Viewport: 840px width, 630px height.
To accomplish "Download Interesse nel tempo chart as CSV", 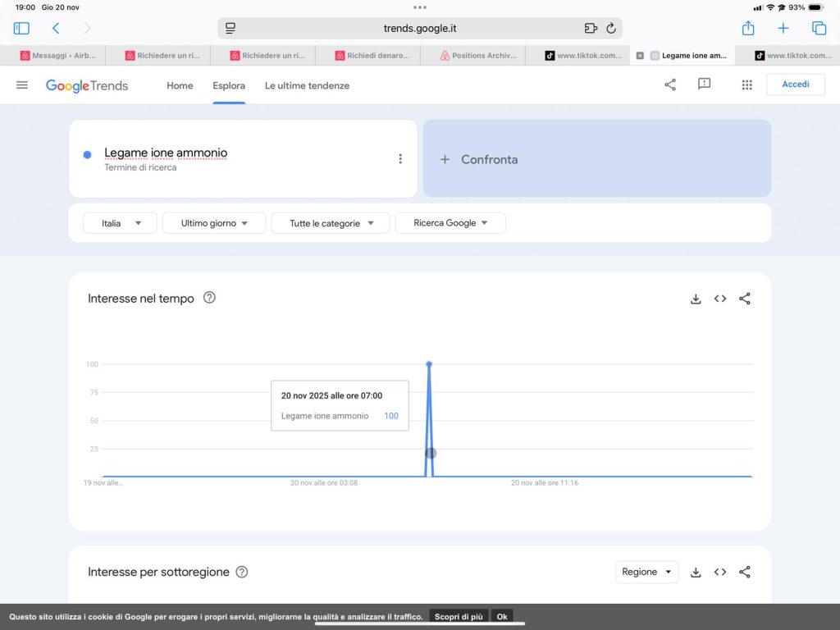I will (x=696, y=299).
